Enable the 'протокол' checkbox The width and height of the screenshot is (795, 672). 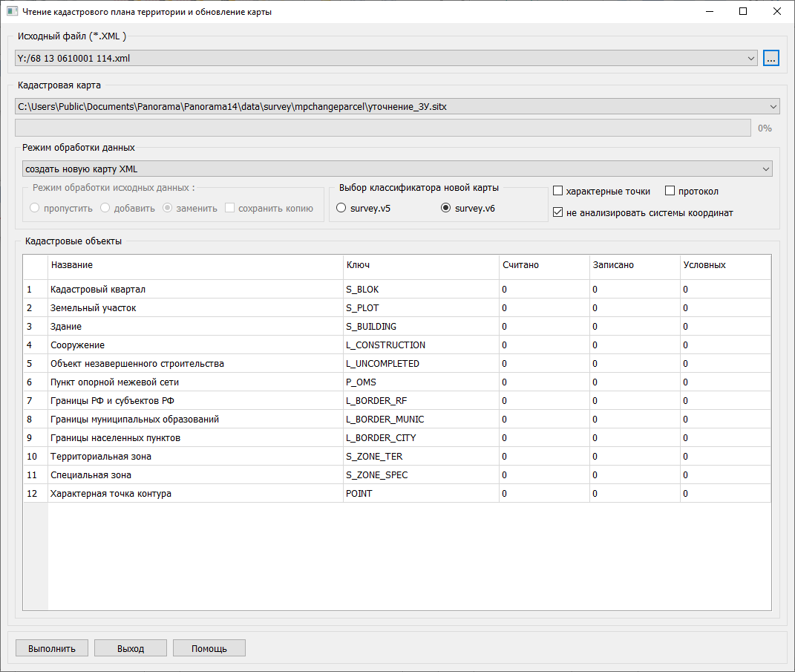tap(670, 192)
